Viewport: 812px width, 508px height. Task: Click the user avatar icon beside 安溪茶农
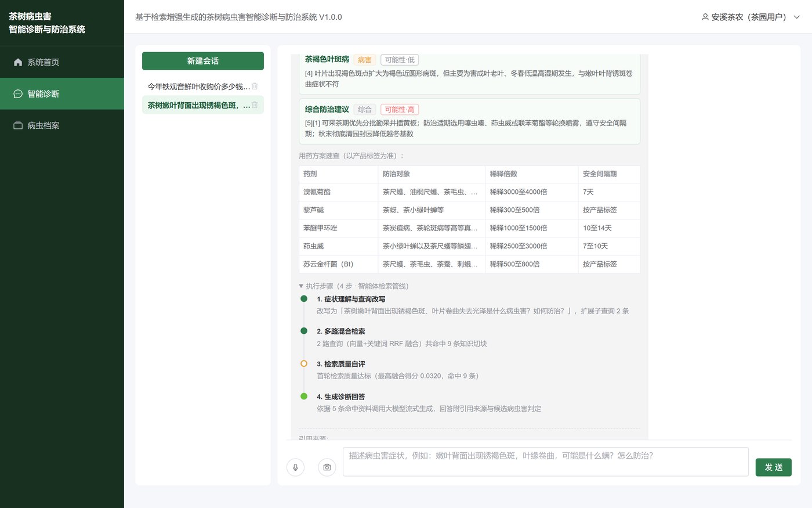[705, 17]
